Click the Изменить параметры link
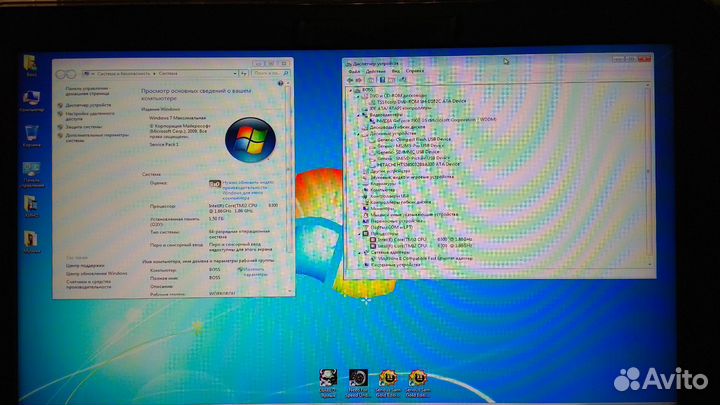This screenshot has height=405, width=720. point(255,272)
